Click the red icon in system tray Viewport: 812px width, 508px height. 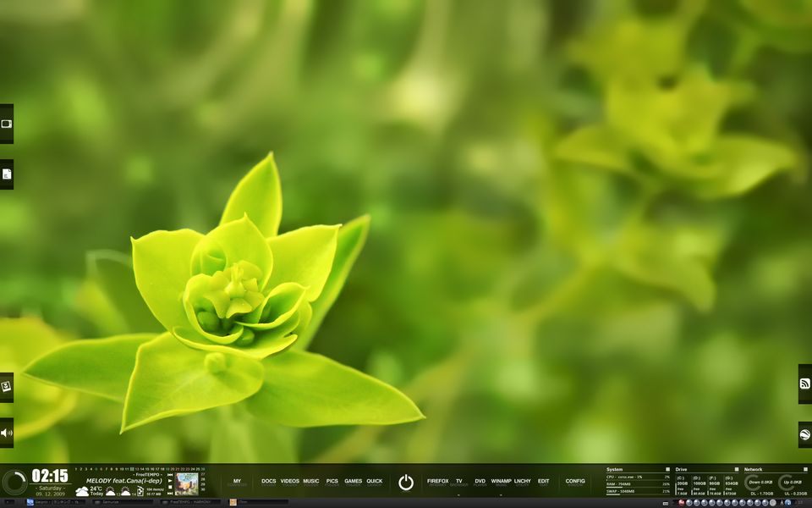(682, 502)
